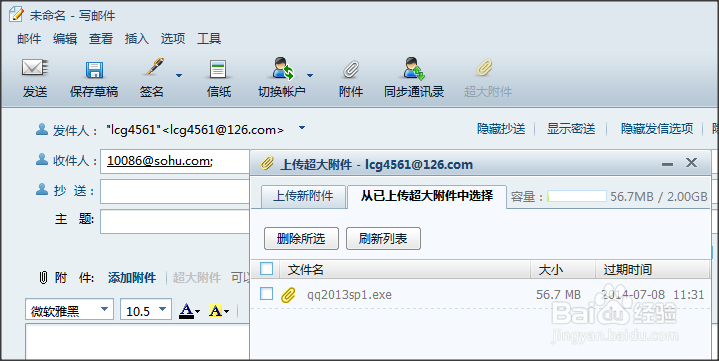Open the sender address dropdown arrow
719x361 pixels.
pos(302,128)
